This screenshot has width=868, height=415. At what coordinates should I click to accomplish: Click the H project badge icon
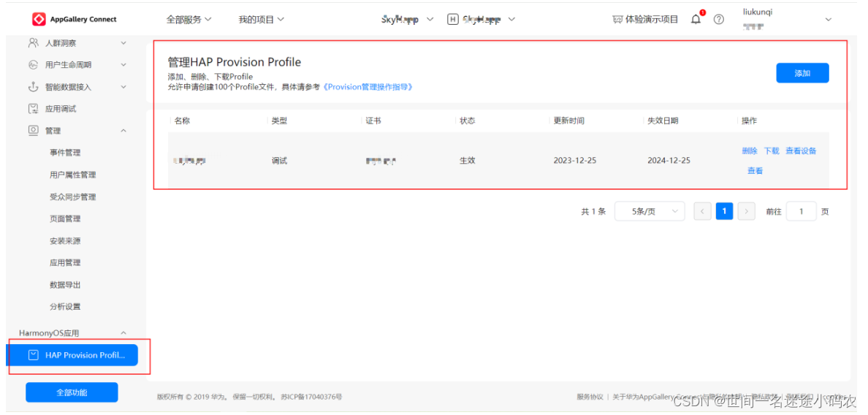point(453,20)
